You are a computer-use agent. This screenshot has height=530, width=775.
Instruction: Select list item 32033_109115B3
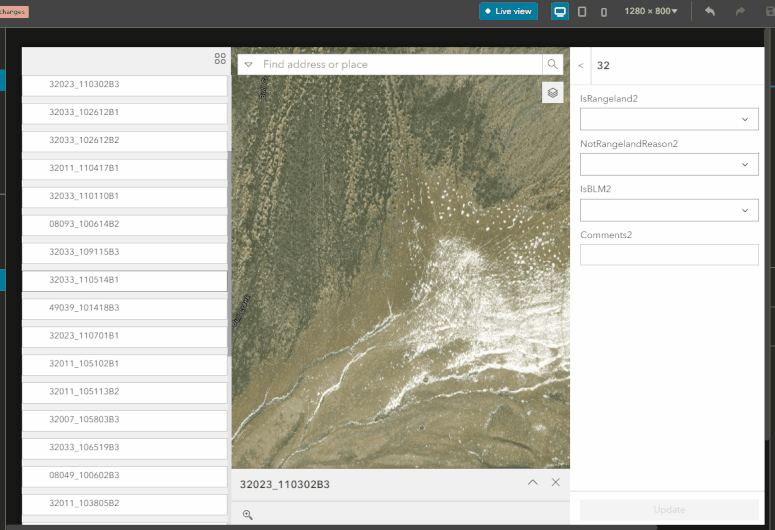125,253
